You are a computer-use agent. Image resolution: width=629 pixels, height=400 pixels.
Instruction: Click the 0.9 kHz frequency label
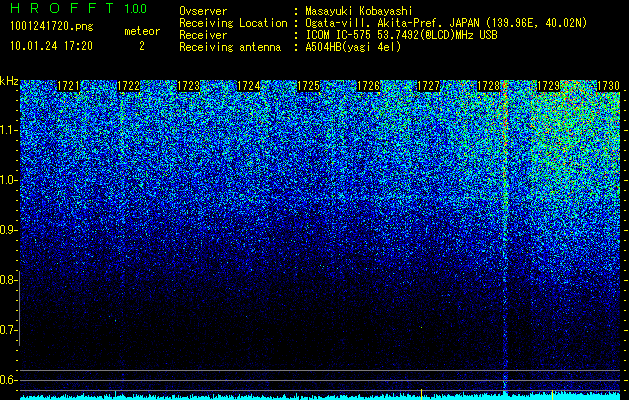(x=8, y=230)
